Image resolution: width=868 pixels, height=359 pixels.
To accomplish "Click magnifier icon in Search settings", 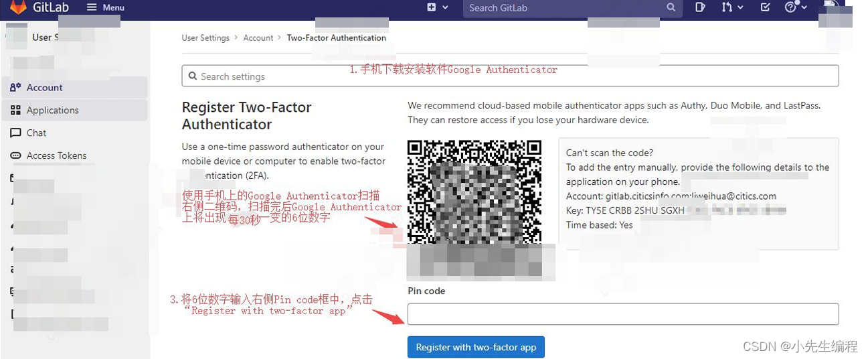I will tap(193, 76).
